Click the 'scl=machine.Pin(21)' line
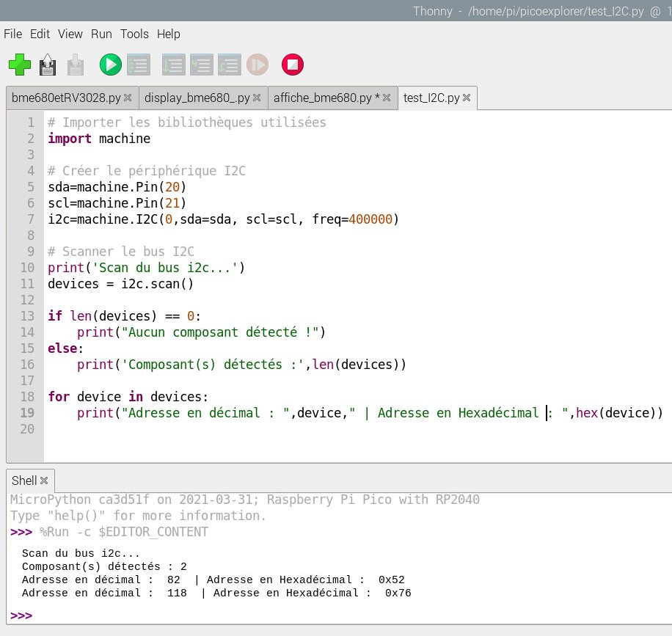This screenshot has width=672, height=636. coord(117,203)
